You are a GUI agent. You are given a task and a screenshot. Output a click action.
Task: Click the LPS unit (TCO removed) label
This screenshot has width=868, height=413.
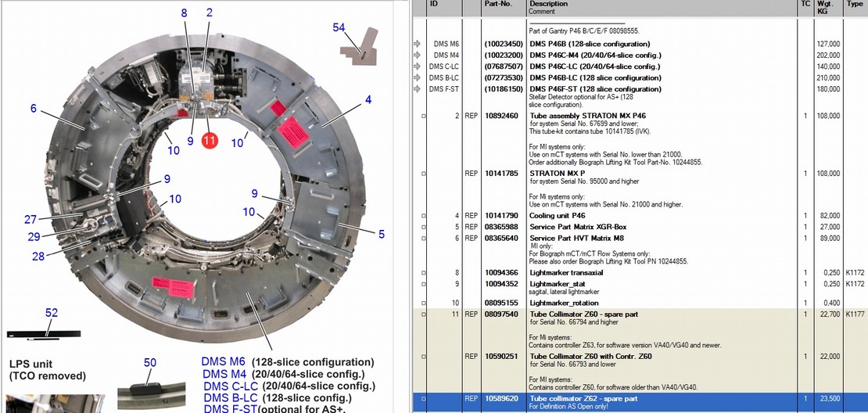[x=48, y=370]
